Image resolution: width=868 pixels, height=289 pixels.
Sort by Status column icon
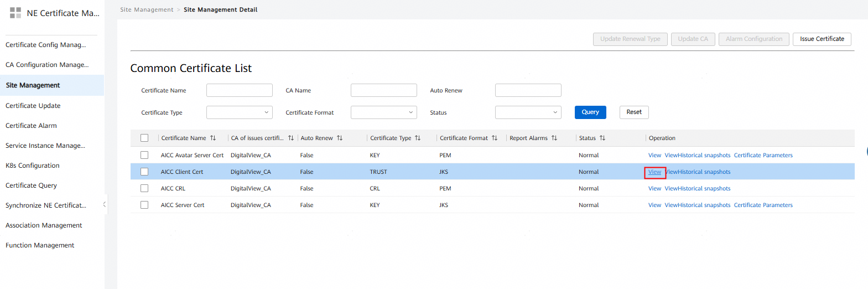point(602,138)
